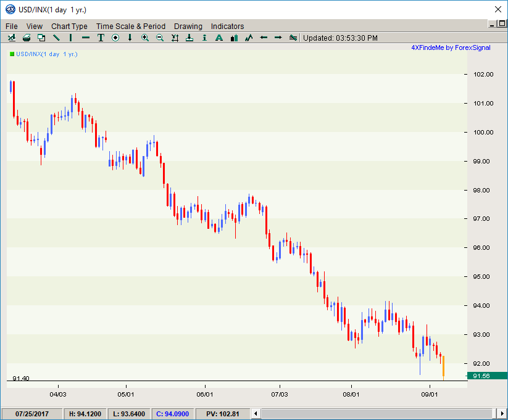Click the L: 93.6400 low value
This screenshot has width=508, height=420.
(x=129, y=414)
